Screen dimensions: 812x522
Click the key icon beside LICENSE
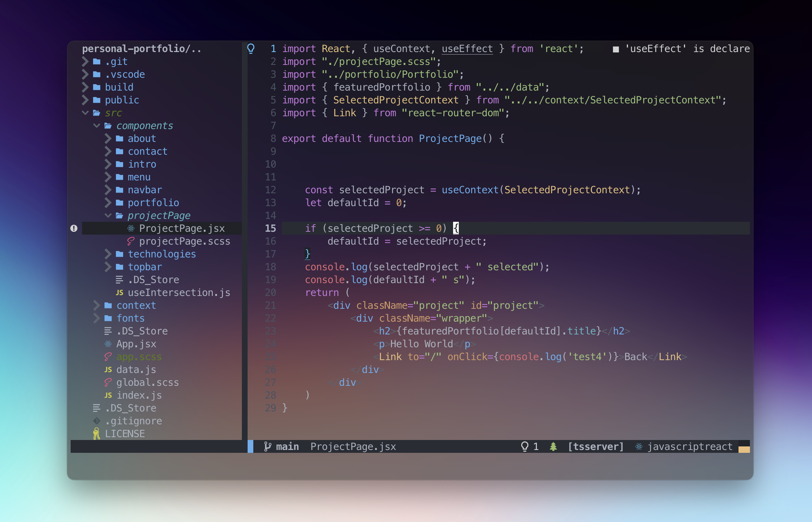[x=96, y=434]
